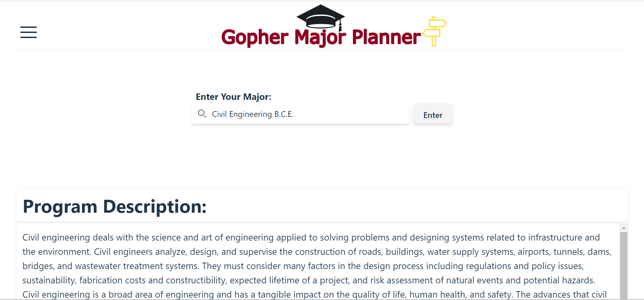
Task: Click the yellow signpost icon
Action: (435, 31)
